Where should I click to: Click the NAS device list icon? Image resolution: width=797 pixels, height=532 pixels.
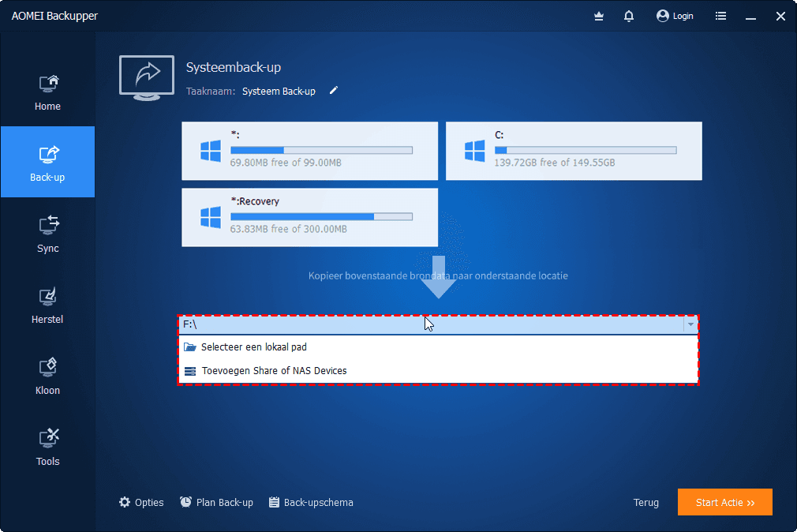point(190,371)
